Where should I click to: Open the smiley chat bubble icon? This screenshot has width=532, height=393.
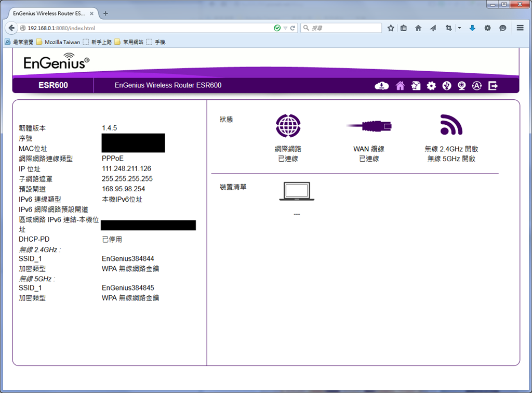[x=503, y=28]
